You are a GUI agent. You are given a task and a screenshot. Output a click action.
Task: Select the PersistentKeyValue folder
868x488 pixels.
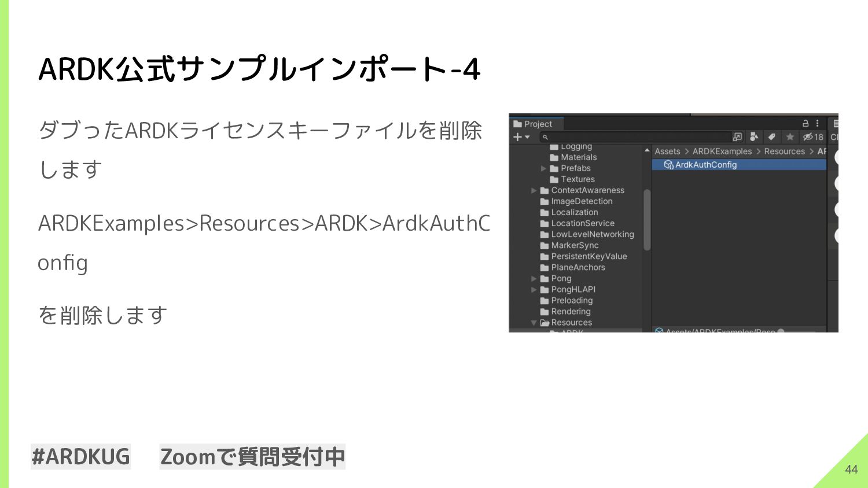coord(583,256)
